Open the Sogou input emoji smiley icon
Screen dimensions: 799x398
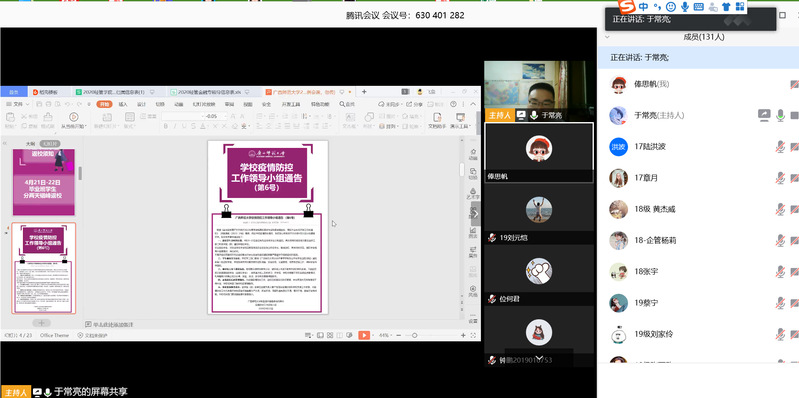[x=671, y=7]
